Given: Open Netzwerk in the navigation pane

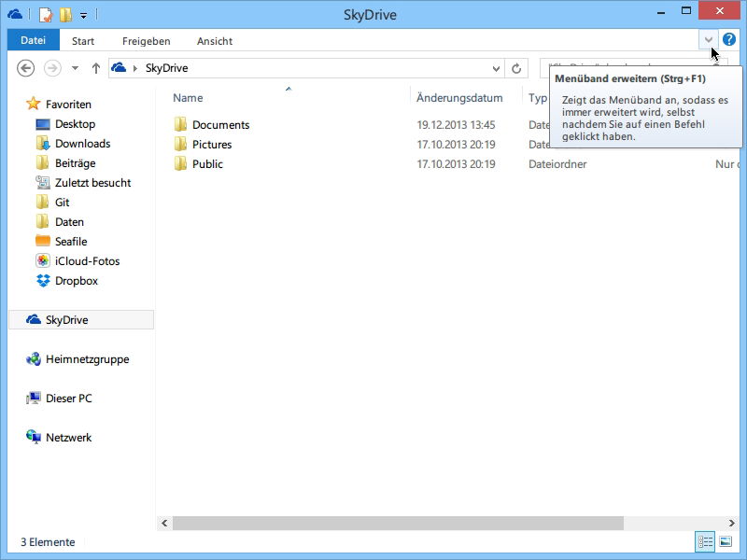Looking at the screenshot, I should [x=68, y=437].
